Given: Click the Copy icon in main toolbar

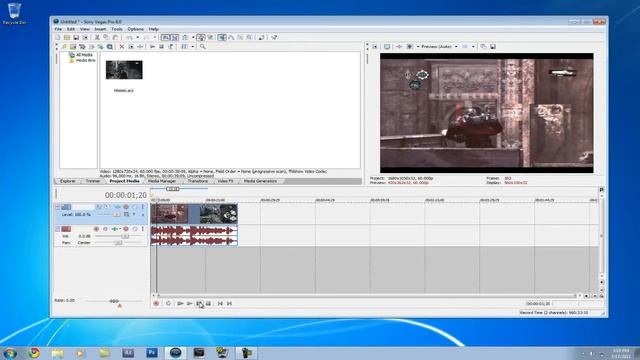Looking at the screenshot, I should tap(106, 38).
